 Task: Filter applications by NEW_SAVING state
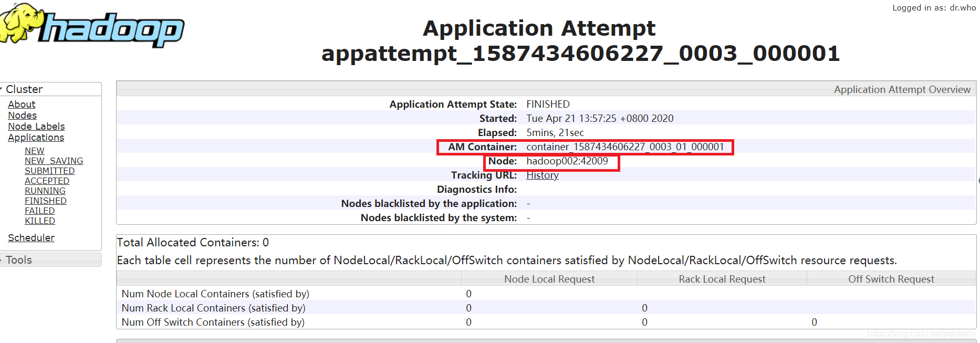pos(54,161)
